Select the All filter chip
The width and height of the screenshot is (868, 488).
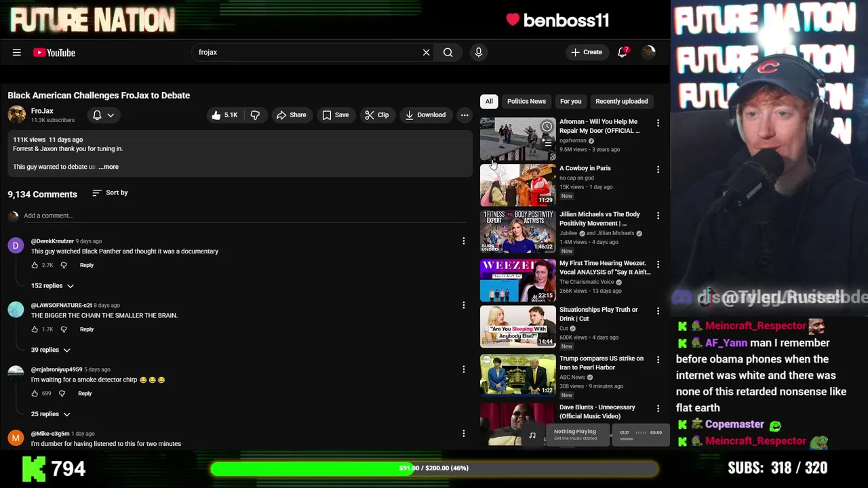tap(489, 102)
